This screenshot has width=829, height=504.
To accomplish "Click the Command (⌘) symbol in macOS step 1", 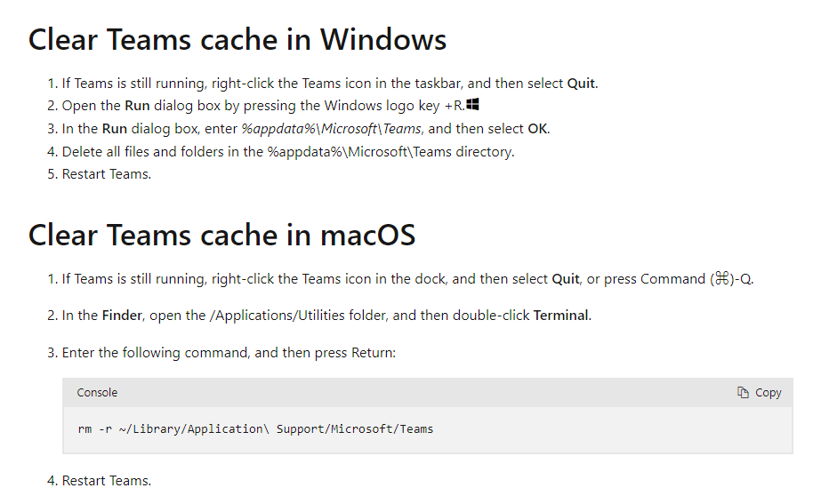I will pyautogui.click(x=721, y=278).
